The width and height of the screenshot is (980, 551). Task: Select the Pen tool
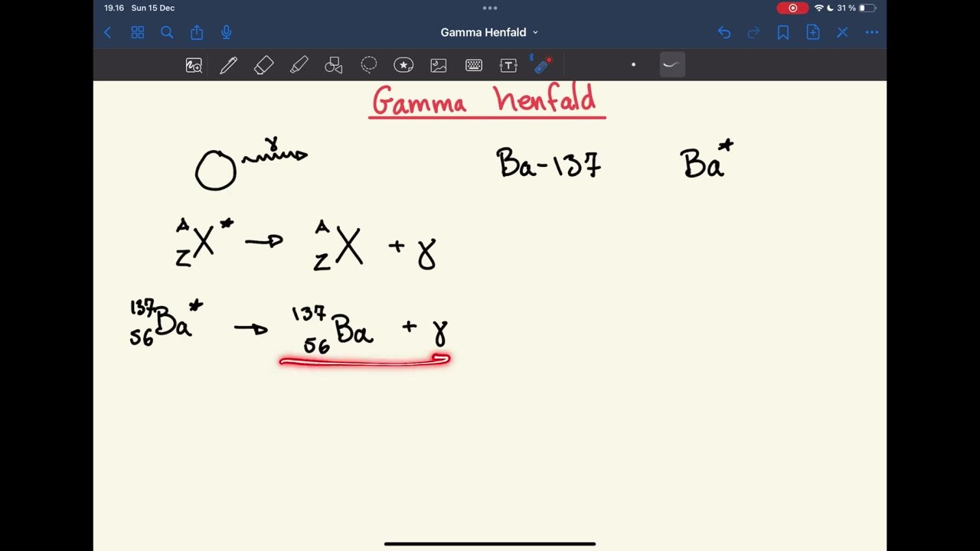coord(228,66)
